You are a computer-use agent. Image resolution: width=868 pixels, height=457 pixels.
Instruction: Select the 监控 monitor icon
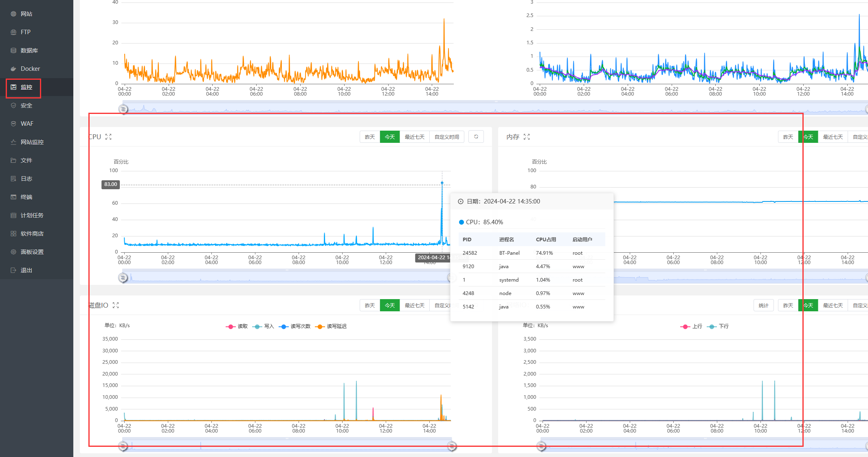13,87
